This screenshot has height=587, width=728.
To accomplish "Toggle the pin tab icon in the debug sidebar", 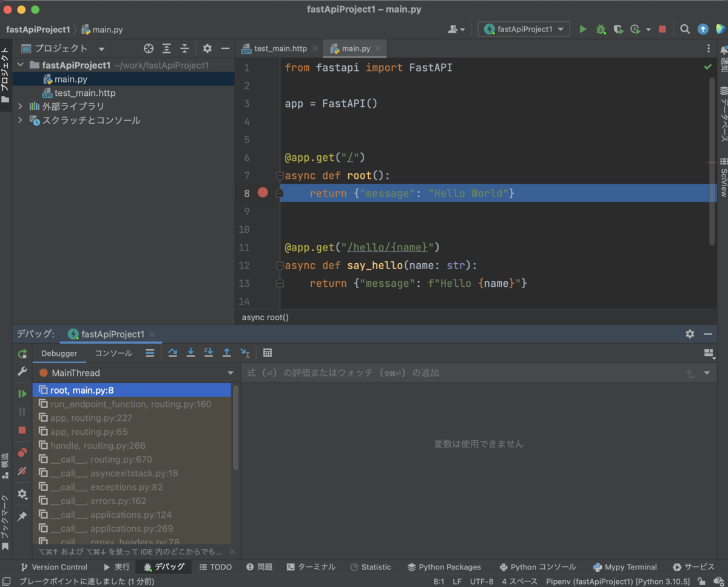I will coord(22,516).
